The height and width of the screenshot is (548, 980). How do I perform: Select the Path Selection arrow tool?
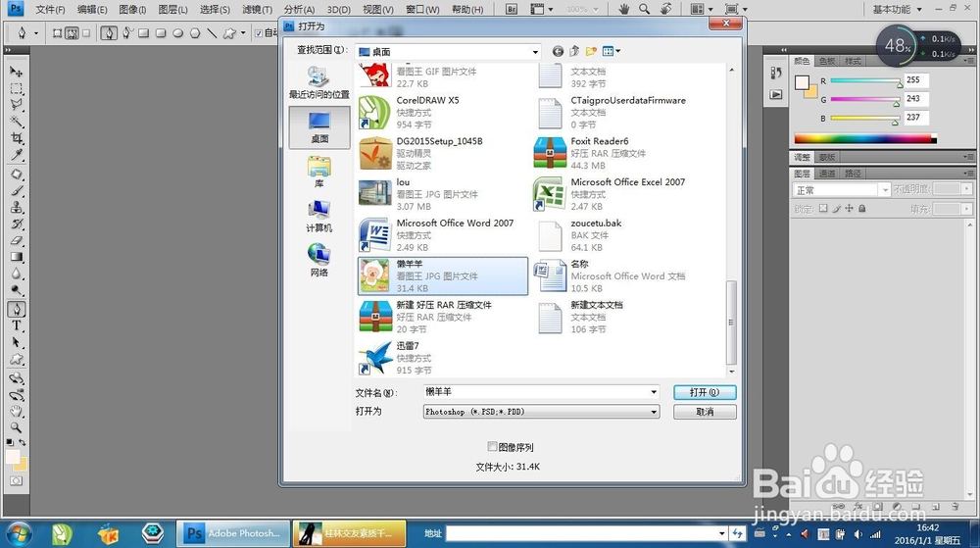(x=17, y=342)
